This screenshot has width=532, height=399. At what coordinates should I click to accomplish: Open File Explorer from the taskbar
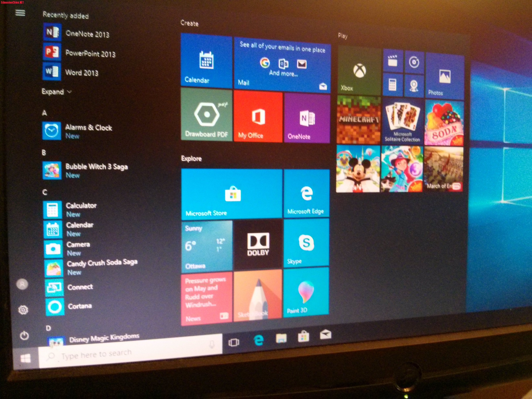(x=281, y=338)
